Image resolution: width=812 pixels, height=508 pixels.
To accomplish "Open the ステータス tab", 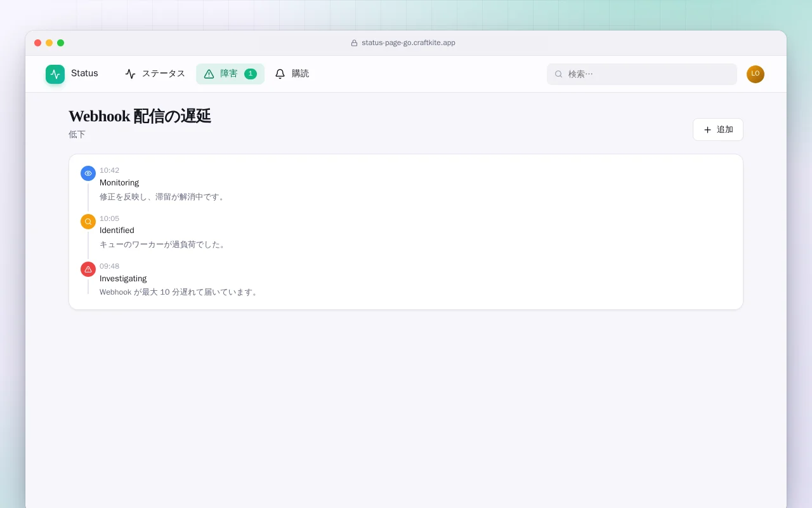I will (155, 74).
